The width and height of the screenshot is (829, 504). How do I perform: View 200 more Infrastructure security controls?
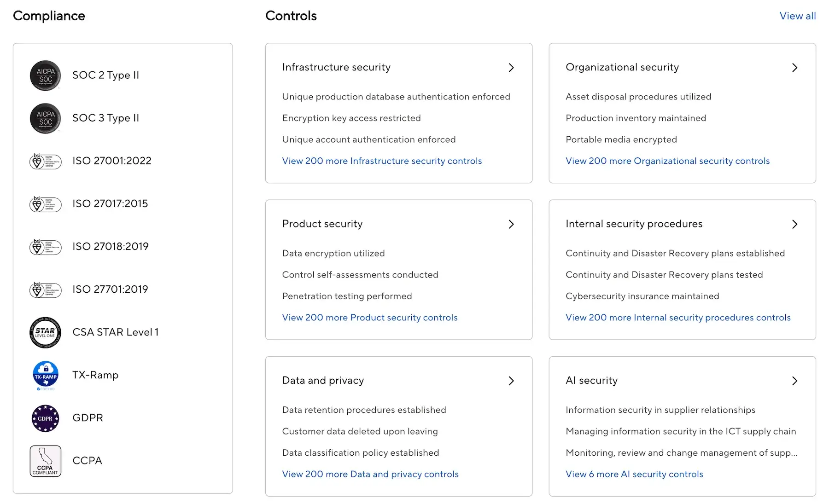point(382,161)
